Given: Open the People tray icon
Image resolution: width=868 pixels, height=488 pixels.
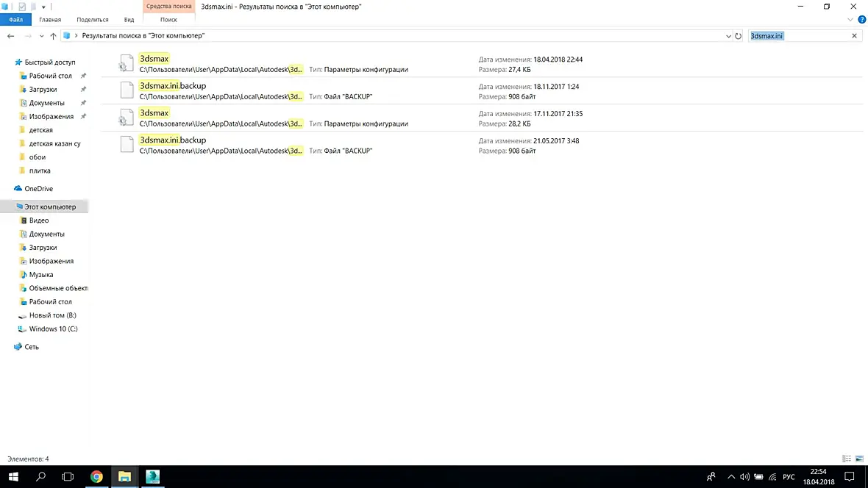Looking at the screenshot, I should point(711,476).
